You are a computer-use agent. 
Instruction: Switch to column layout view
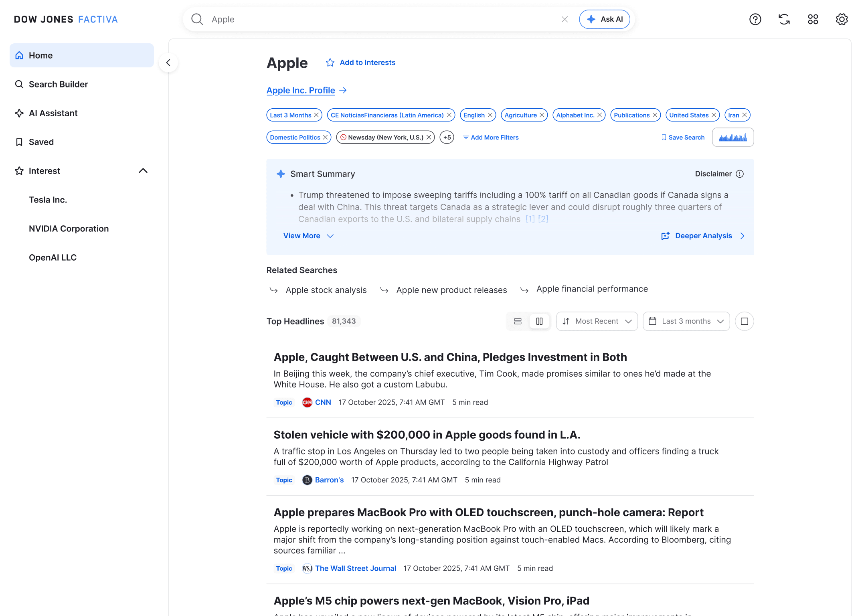pyautogui.click(x=539, y=321)
